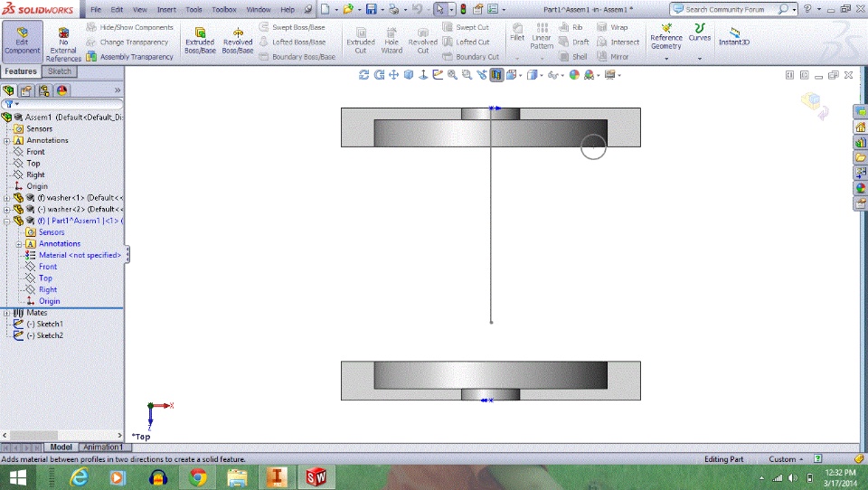The image size is (868, 490).
Task: Click the Save disk icon
Action: (371, 9)
